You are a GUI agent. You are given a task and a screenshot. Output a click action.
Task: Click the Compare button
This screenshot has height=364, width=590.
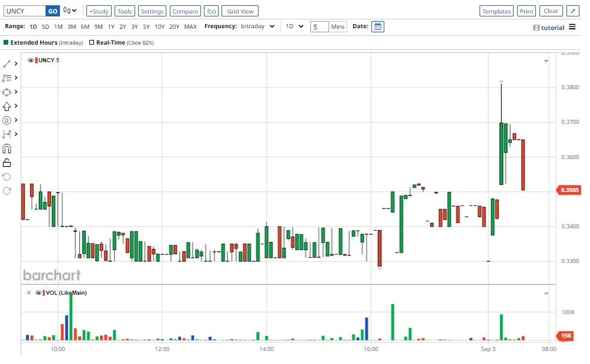(185, 11)
